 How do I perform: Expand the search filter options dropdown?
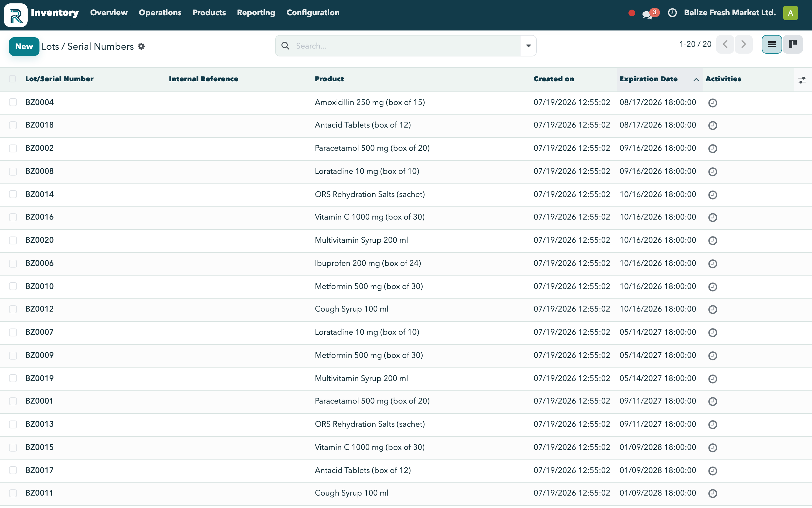click(528, 46)
